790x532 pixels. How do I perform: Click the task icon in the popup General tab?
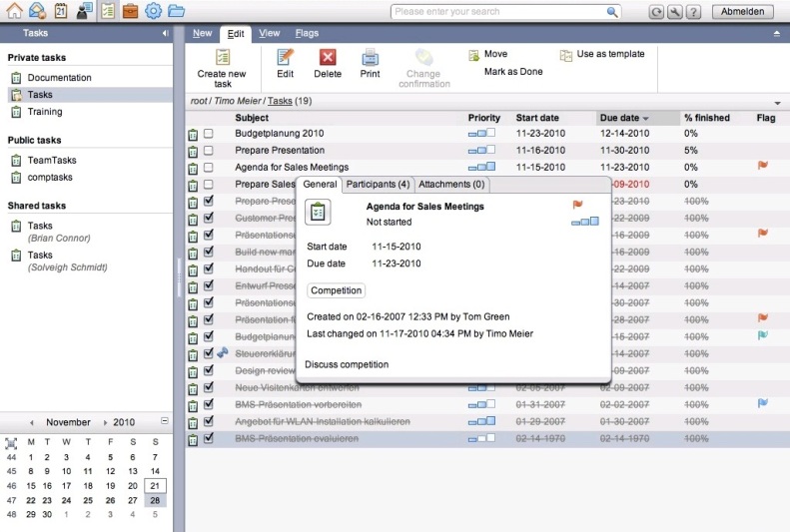(318, 212)
